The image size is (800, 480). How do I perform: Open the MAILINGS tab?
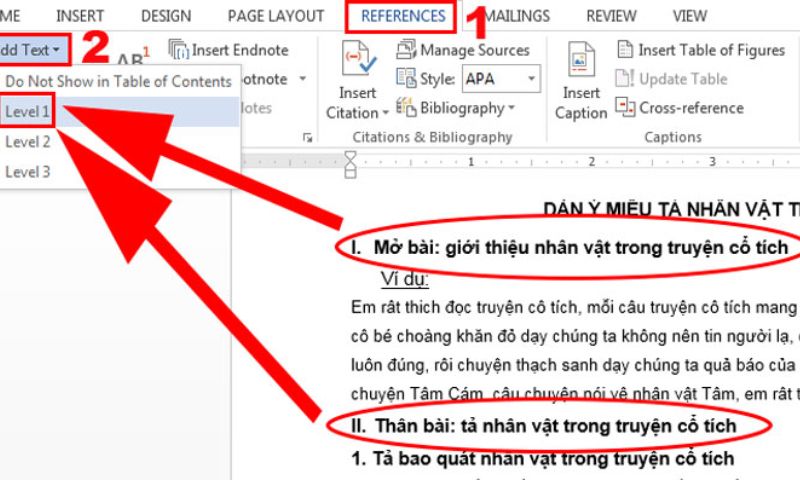pyautogui.click(x=517, y=16)
